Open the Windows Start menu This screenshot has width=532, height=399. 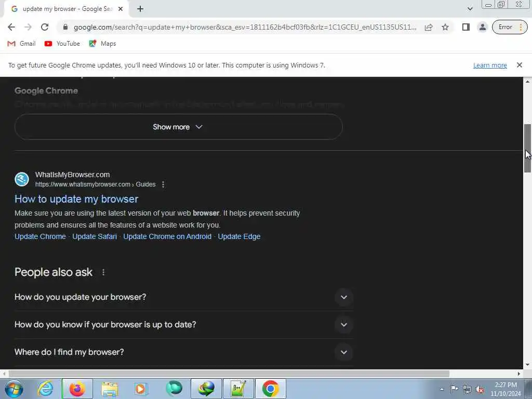(14, 389)
